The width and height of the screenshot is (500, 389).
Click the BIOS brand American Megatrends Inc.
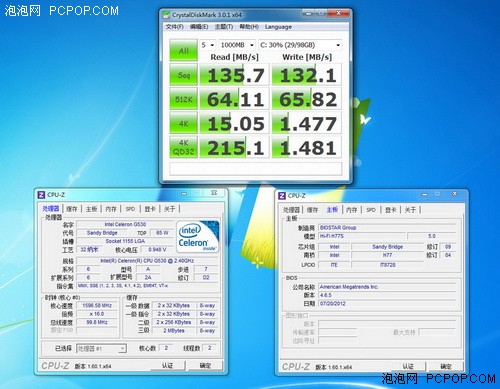click(x=387, y=287)
